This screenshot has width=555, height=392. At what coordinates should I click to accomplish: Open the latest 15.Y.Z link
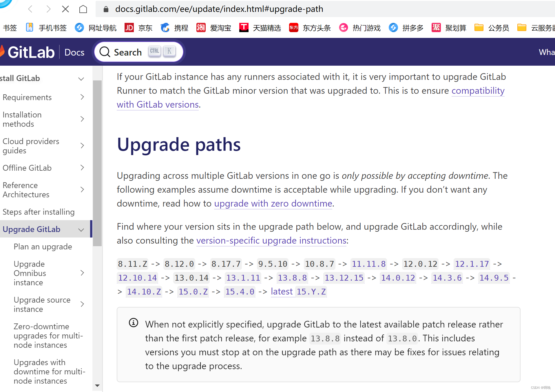tap(299, 292)
